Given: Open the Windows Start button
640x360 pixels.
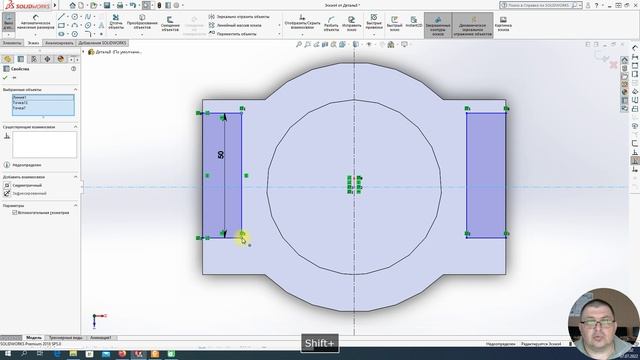Looking at the screenshot, I should pos(8,354).
